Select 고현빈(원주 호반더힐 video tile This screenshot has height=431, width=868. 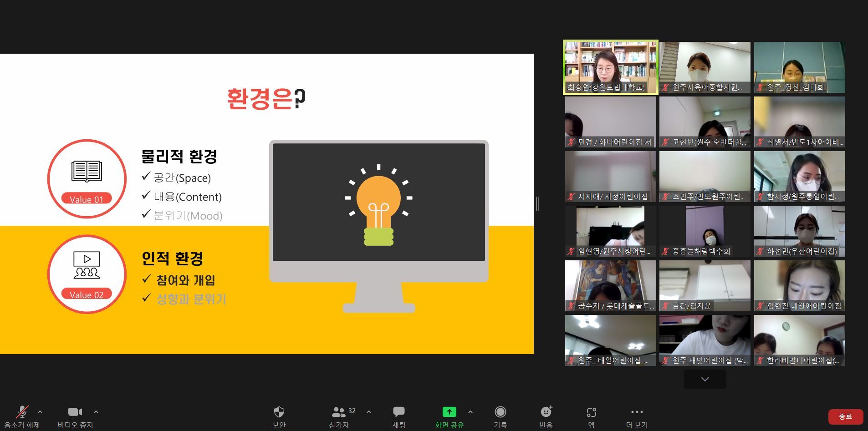tap(705, 122)
